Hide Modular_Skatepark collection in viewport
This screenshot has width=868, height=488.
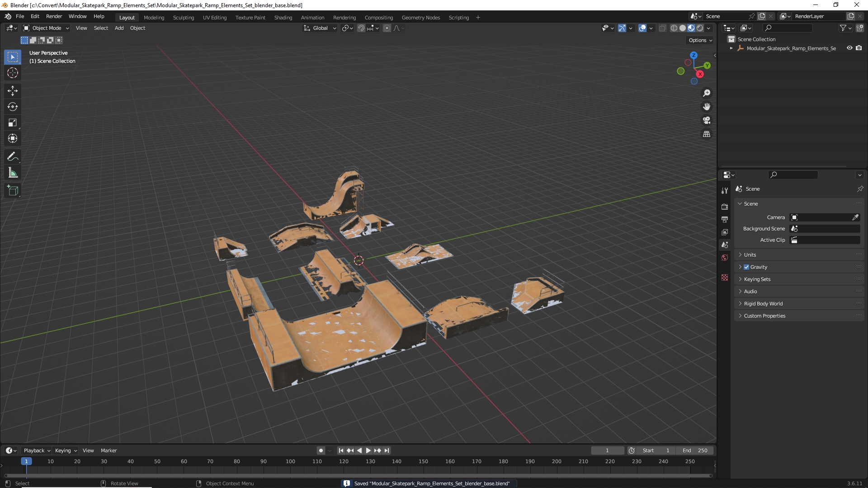pos(849,48)
